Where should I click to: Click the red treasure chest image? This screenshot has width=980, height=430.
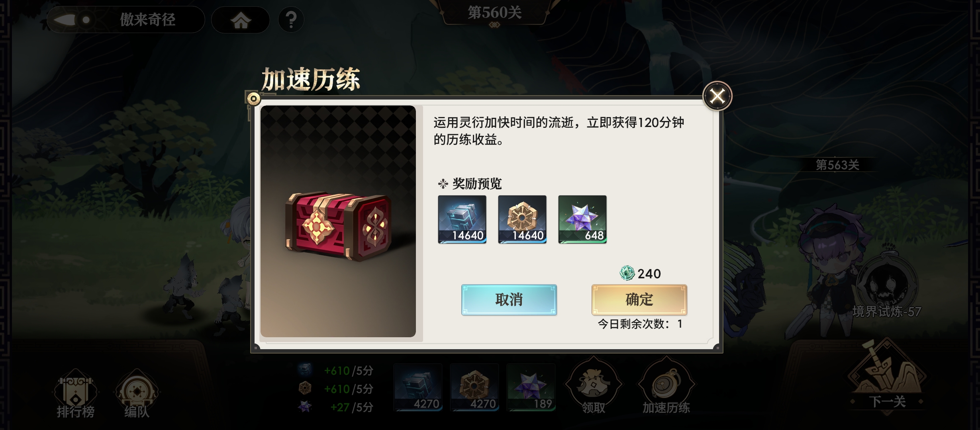(338, 226)
